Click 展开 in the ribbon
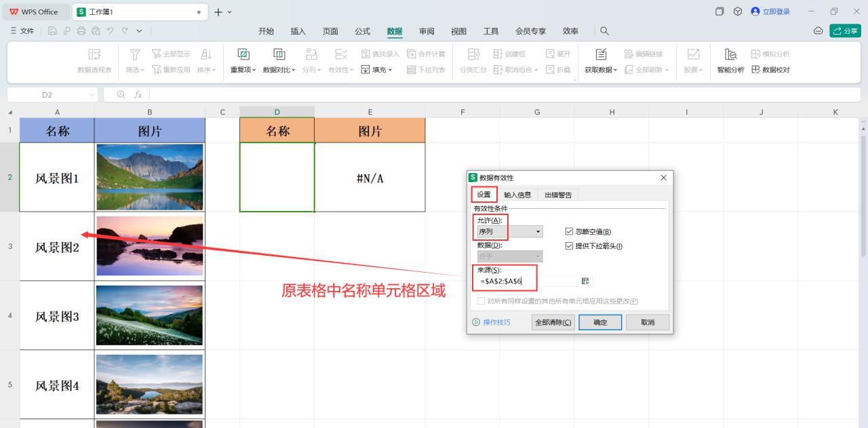868x428 pixels. 558,54
